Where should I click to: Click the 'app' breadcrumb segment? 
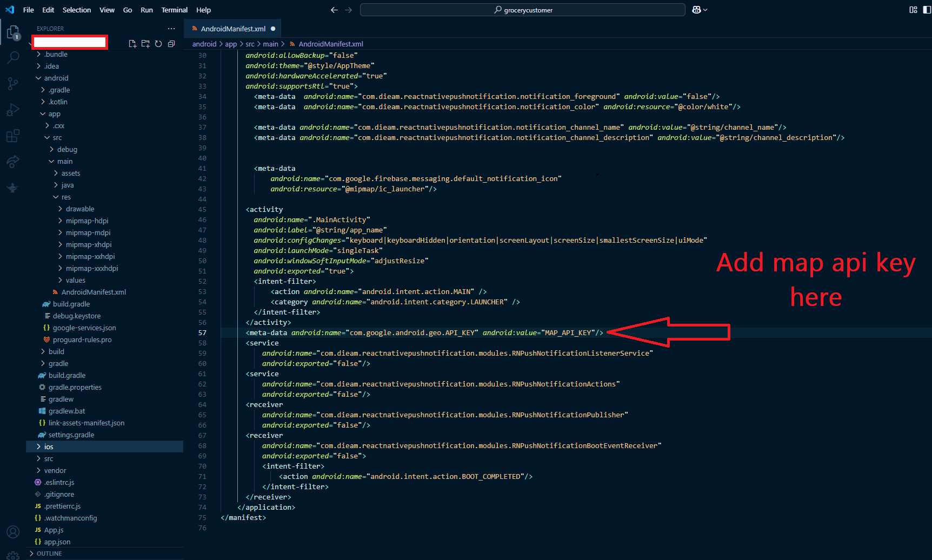pos(231,44)
